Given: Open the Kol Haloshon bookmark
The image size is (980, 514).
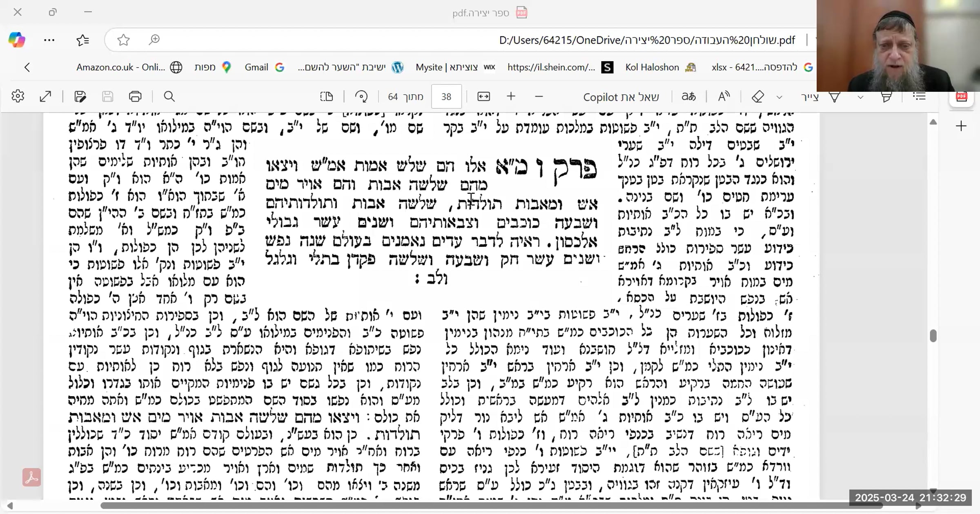Looking at the screenshot, I should pos(660,67).
